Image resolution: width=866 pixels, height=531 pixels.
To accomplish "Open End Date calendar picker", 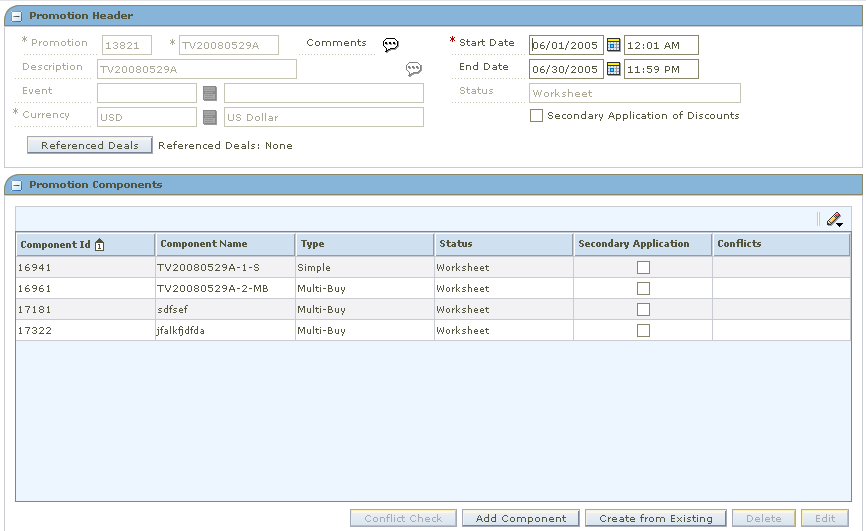I will [x=613, y=69].
